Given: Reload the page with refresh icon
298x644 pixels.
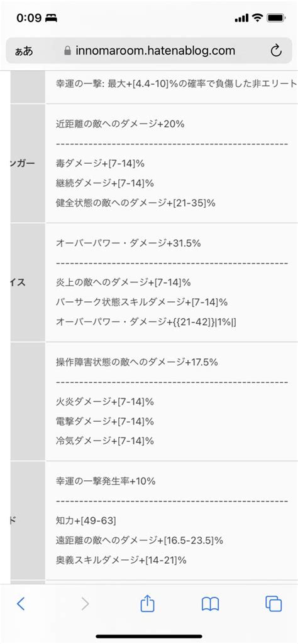Looking at the screenshot, I should click(x=276, y=51).
